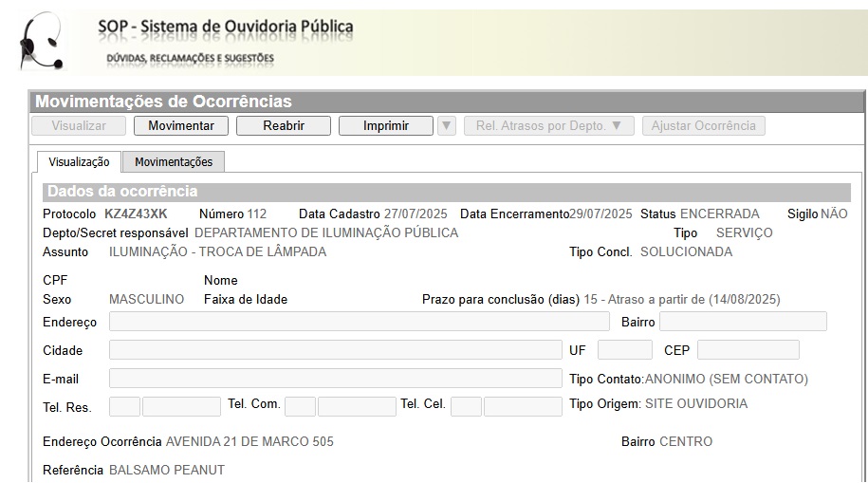Click into the Cidade field
This screenshot has height=483, width=868.
point(335,350)
